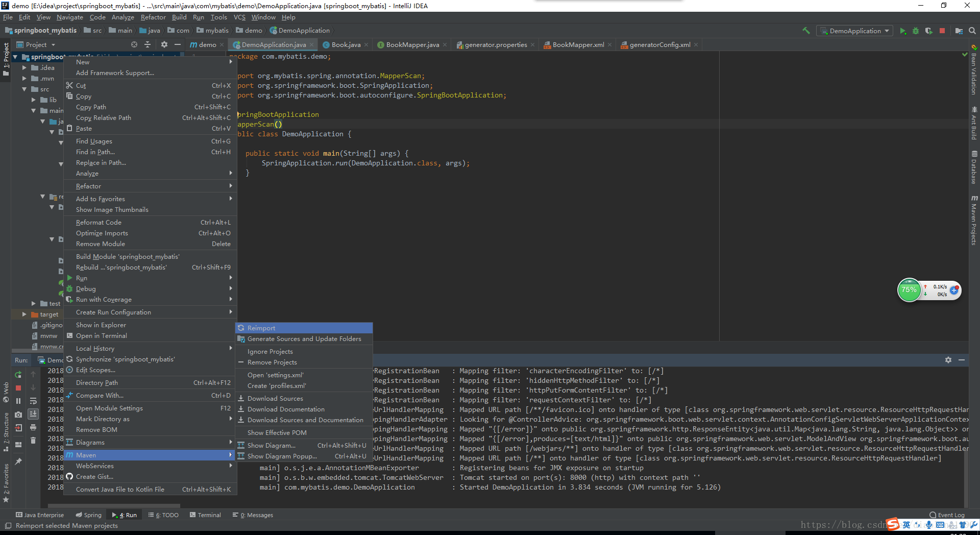This screenshot has height=535, width=980.
Task: Collapse the src folder
Action: click(x=24, y=89)
